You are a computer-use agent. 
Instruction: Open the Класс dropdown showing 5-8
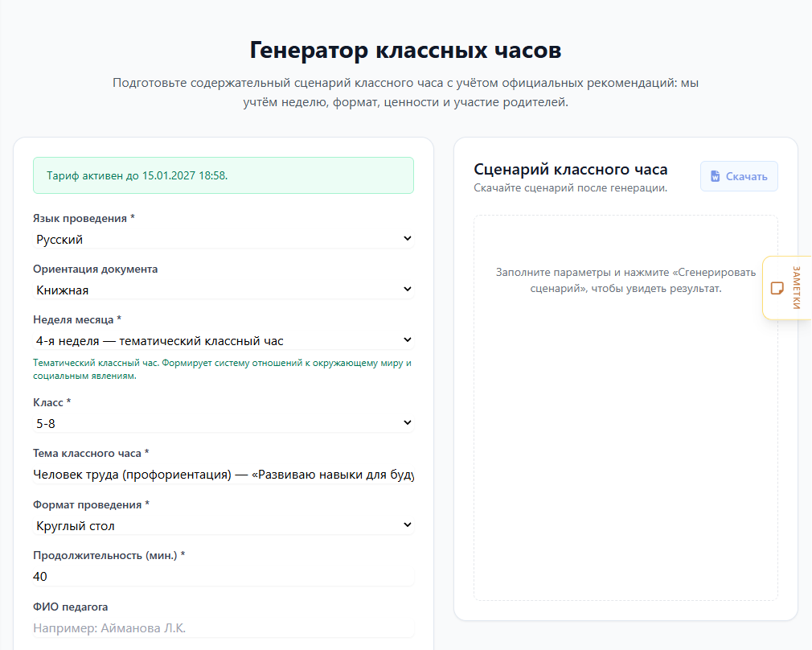224,423
